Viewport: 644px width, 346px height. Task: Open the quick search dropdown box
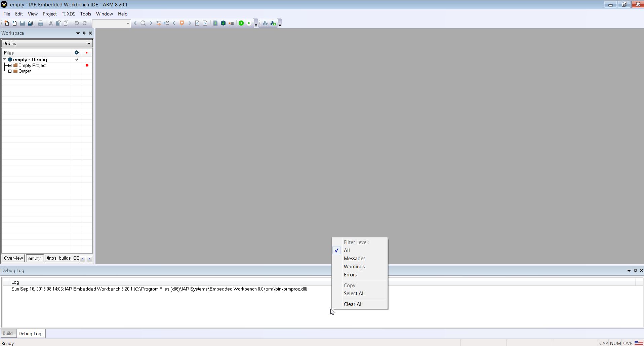click(112, 23)
